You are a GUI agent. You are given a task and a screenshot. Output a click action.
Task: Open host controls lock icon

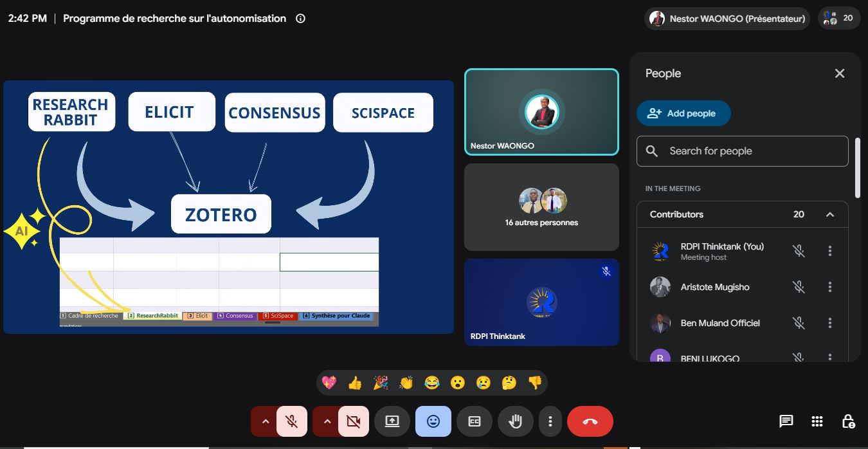pos(849,421)
